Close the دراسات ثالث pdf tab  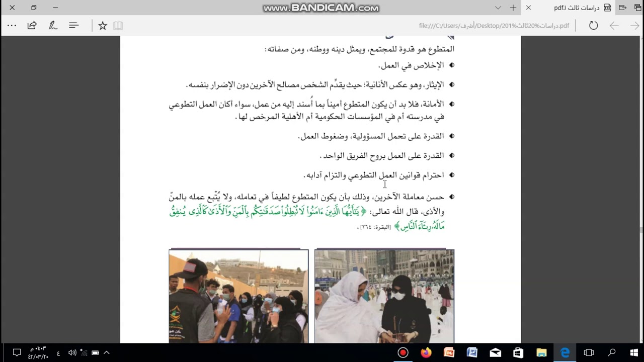click(528, 8)
